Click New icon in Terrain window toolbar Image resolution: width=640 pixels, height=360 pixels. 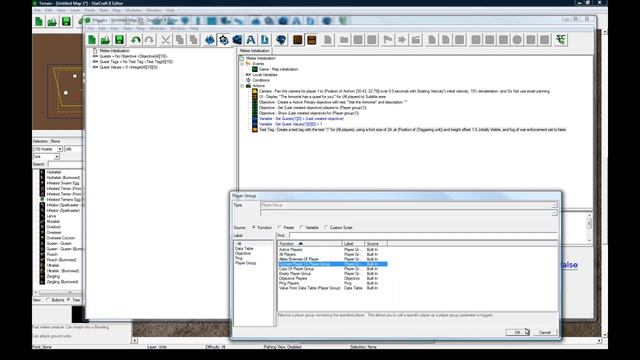click(x=39, y=21)
